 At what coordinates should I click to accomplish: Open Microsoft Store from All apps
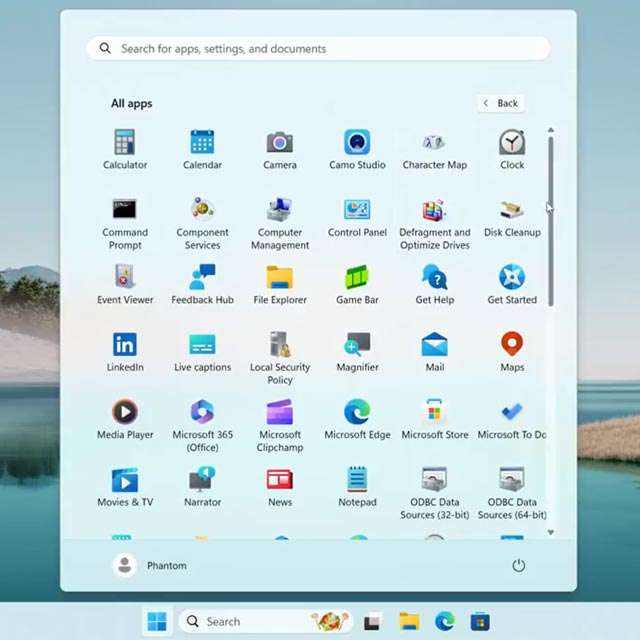coord(435,419)
